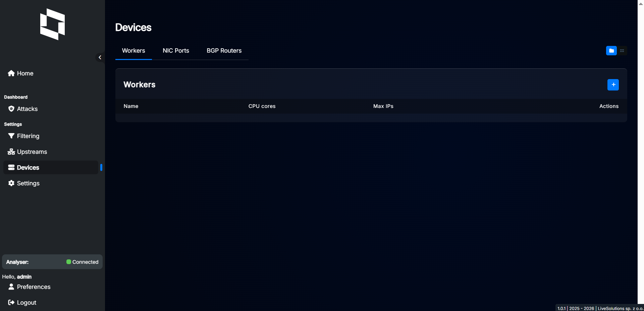Open the Filtering settings page
This screenshot has height=311, width=644.
point(24,136)
